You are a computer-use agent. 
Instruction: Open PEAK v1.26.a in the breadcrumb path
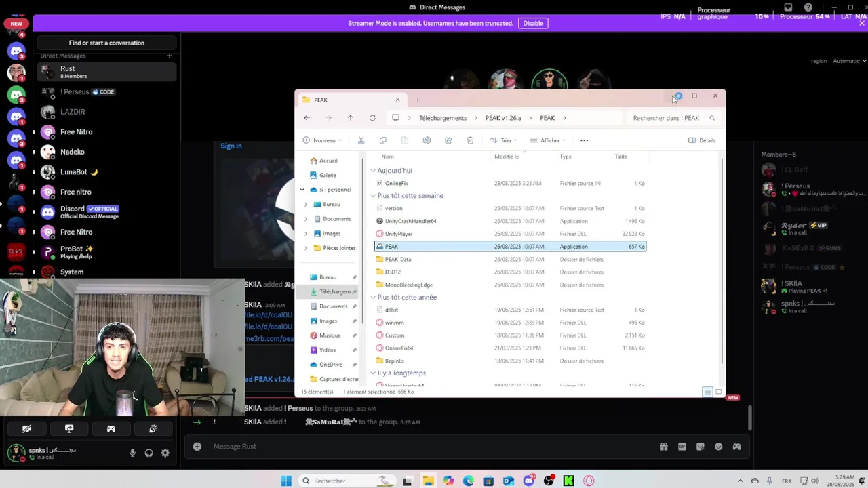click(503, 118)
